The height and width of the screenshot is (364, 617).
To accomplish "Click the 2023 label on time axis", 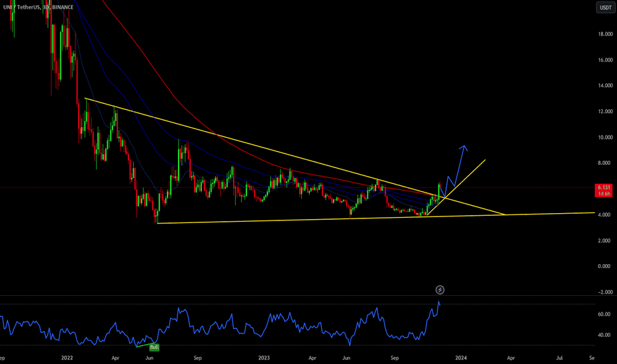I will point(264,357).
